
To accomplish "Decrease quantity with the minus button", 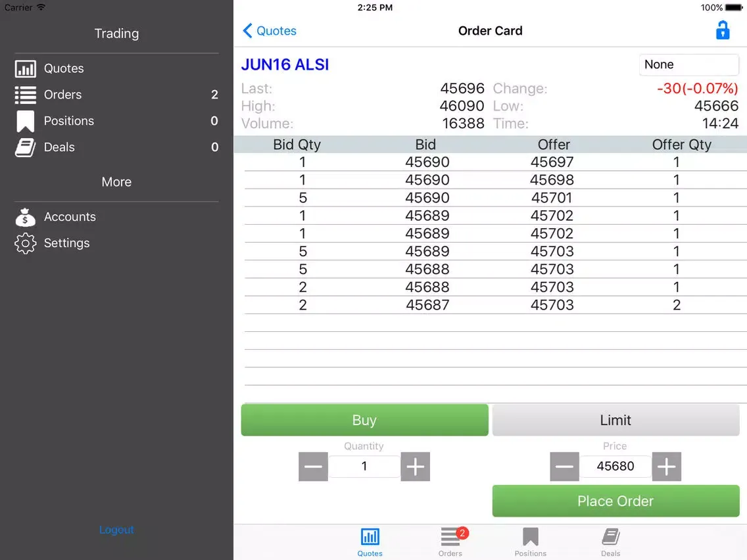I will pyautogui.click(x=313, y=466).
